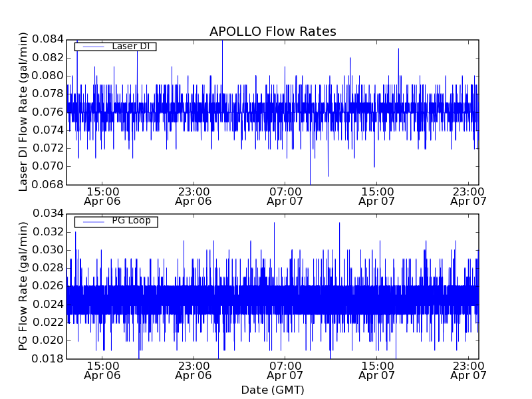
Task: Click the 0.076 y-axis tick label
Action: point(48,112)
